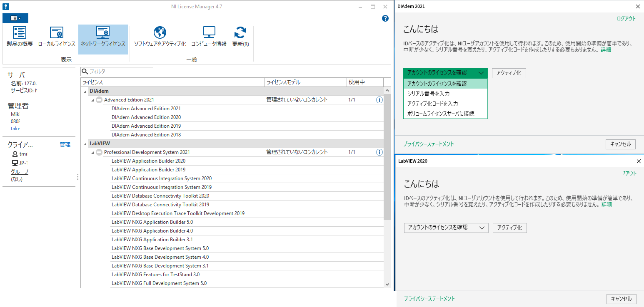Open the LabVIEW 2020 activation method dropdown
This screenshot has width=644, height=307.
446,228
